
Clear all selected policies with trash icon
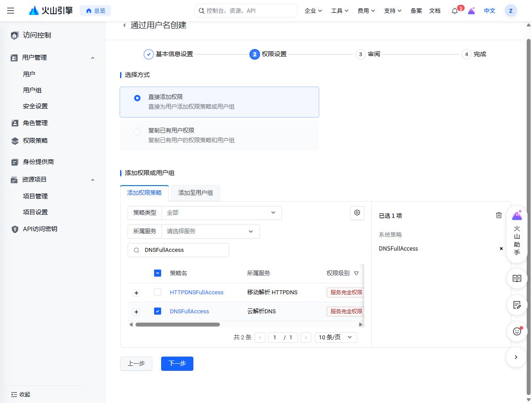tap(499, 215)
